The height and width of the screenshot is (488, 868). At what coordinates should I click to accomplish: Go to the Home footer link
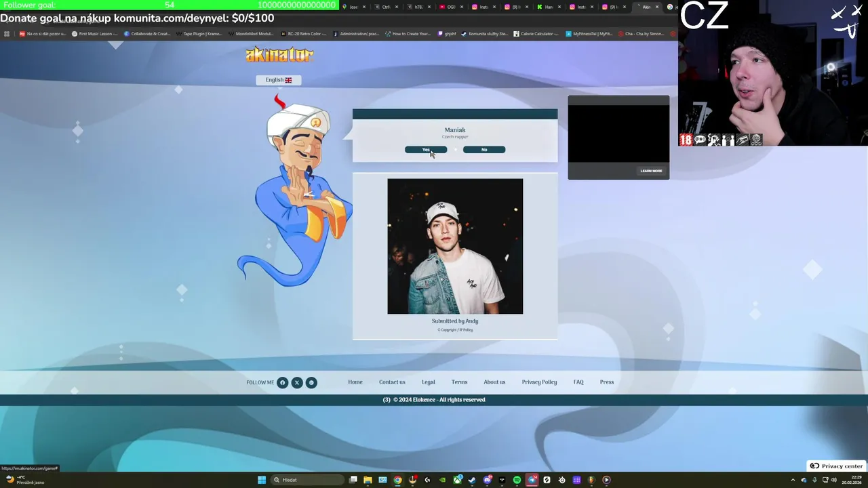click(x=355, y=382)
